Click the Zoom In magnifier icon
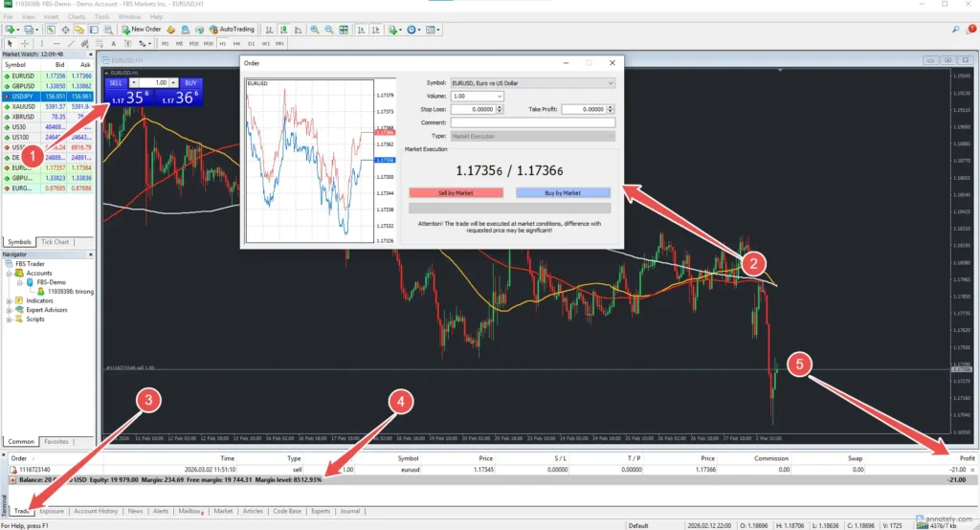The image size is (980, 530). point(315,30)
